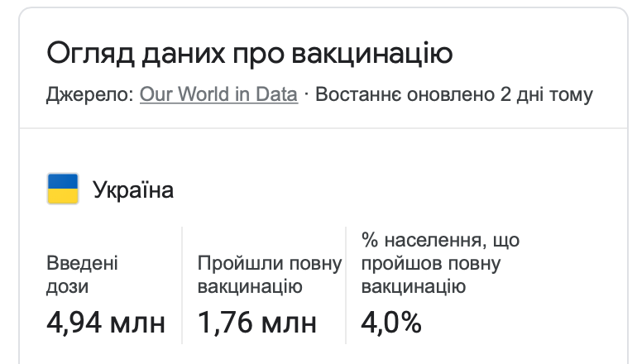Viewport: 637px width, 364px height.
Task: Click the Ukraine flag icon
Action: (x=63, y=189)
